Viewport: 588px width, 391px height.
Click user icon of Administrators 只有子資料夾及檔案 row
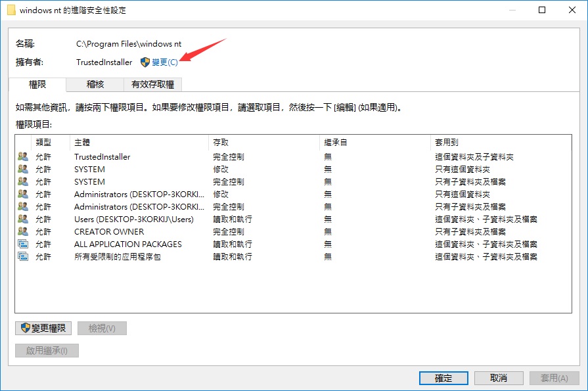pyautogui.click(x=23, y=206)
